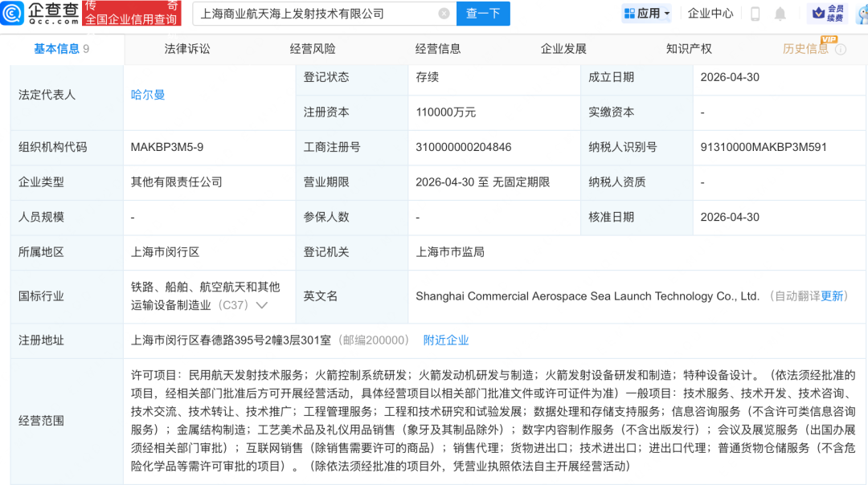868x485 pixels.
Task: Clear the search box using the x icon
Action: click(443, 13)
